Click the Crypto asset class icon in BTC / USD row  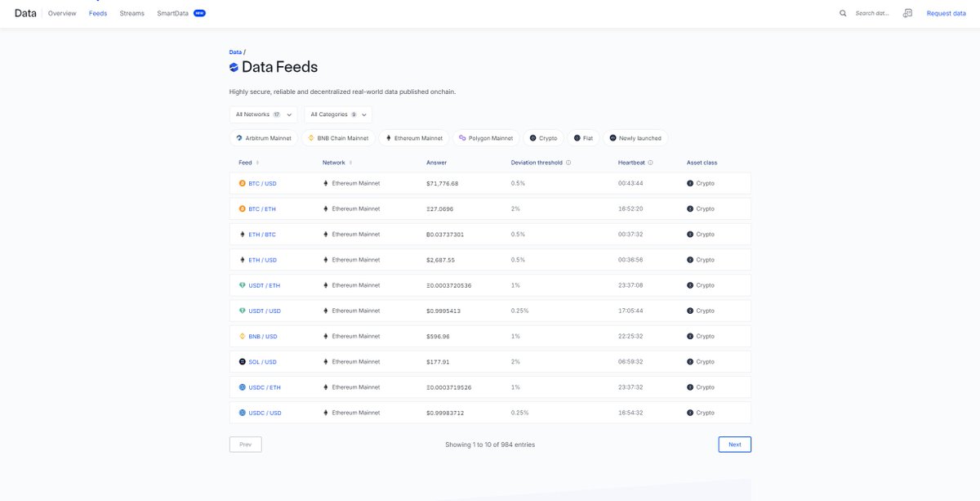tap(690, 183)
